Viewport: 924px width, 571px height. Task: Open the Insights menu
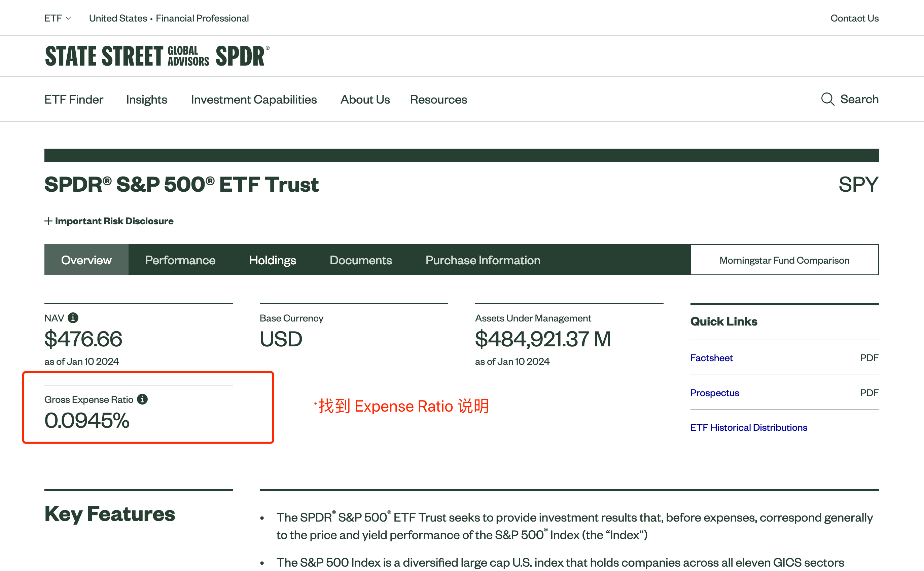point(147,99)
